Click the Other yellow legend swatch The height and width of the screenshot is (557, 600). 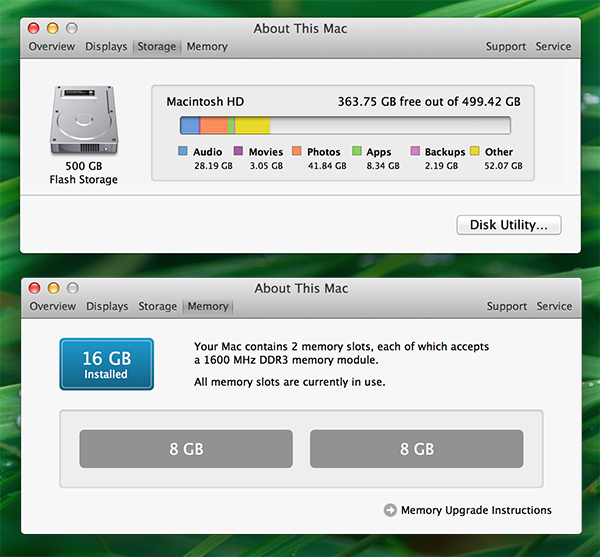click(475, 151)
